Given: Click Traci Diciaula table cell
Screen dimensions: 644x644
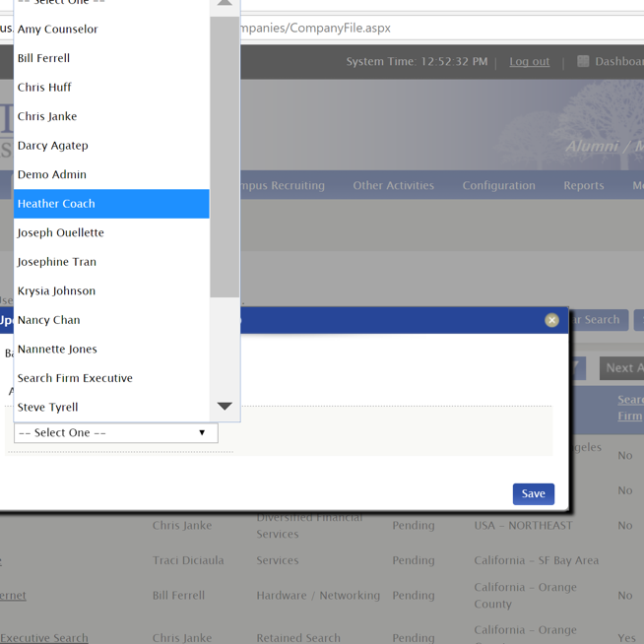Looking at the screenshot, I should coord(188,560).
